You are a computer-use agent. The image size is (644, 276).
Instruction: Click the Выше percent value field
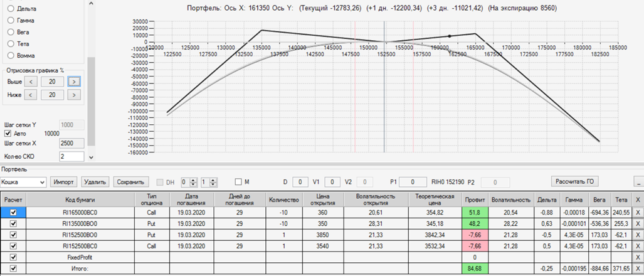tap(52, 82)
